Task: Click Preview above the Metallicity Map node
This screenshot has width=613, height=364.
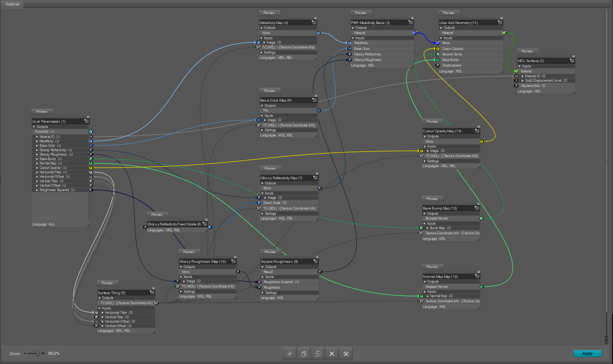Action: point(269,13)
